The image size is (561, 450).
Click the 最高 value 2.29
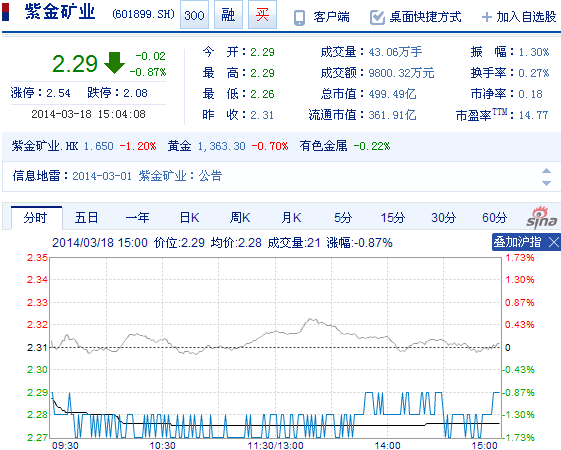pos(262,73)
